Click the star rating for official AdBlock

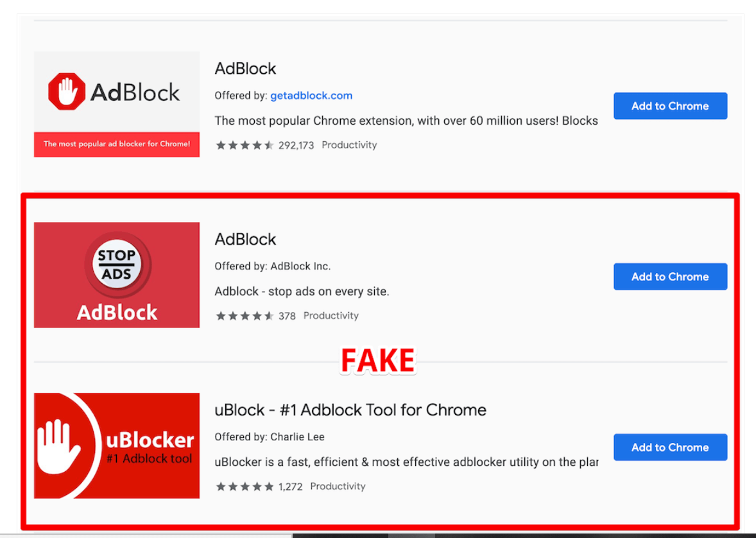pyautogui.click(x=245, y=145)
